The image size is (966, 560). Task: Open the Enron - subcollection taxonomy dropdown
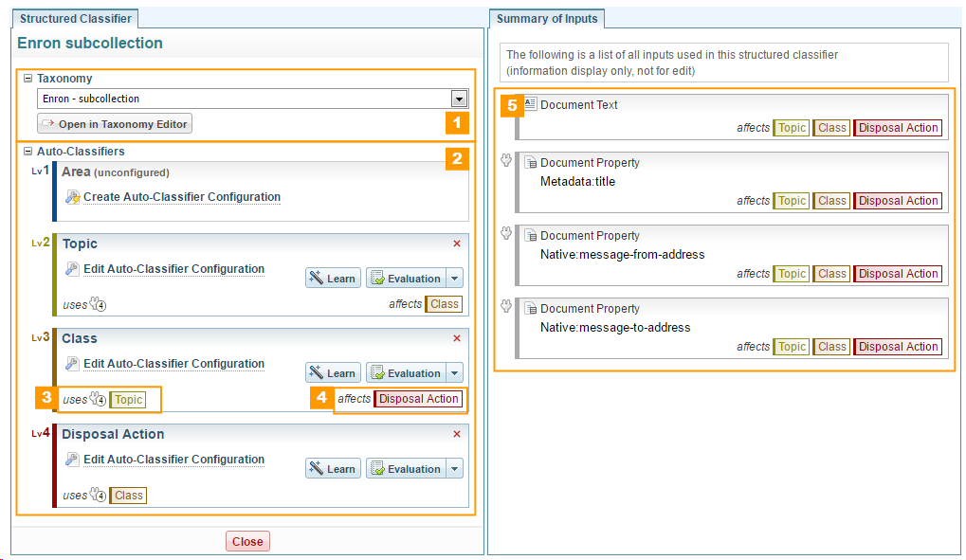pos(459,99)
